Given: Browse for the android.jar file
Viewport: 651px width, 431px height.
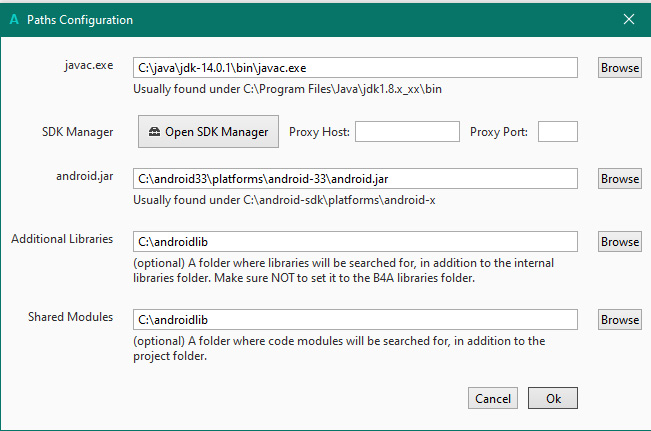Looking at the screenshot, I should tap(619, 179).
